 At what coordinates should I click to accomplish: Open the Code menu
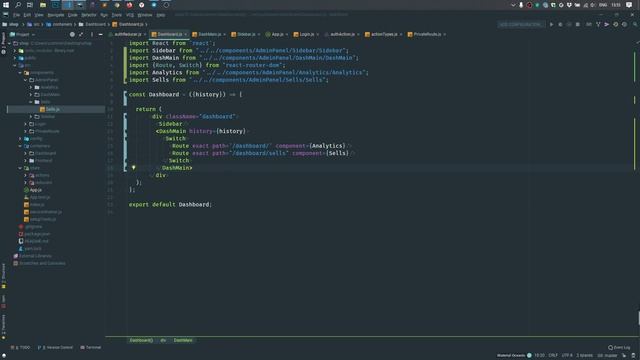pos(73,15)
